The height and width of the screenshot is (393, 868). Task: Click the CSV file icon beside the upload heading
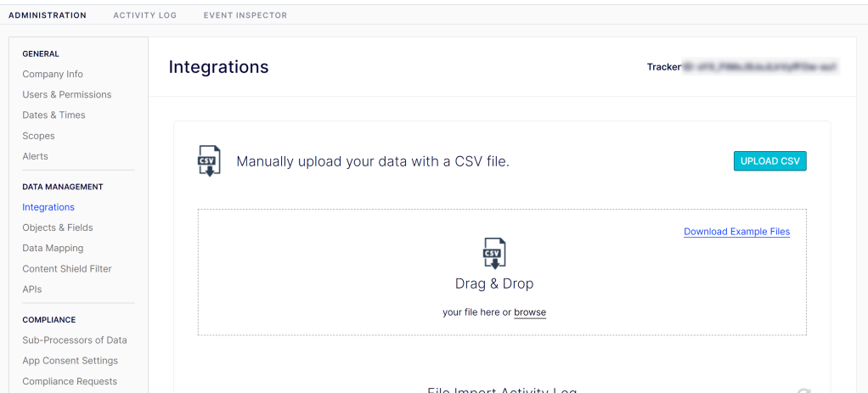point(209,161)
